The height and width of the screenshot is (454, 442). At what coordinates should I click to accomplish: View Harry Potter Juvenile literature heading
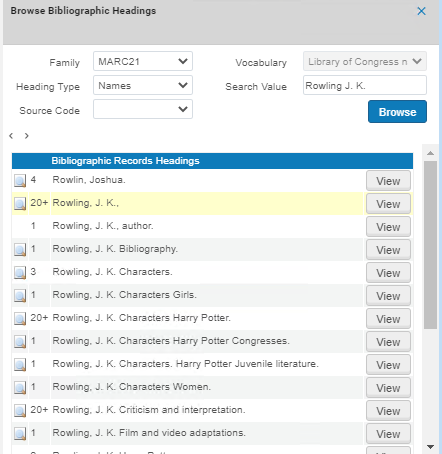pos(388,365)
